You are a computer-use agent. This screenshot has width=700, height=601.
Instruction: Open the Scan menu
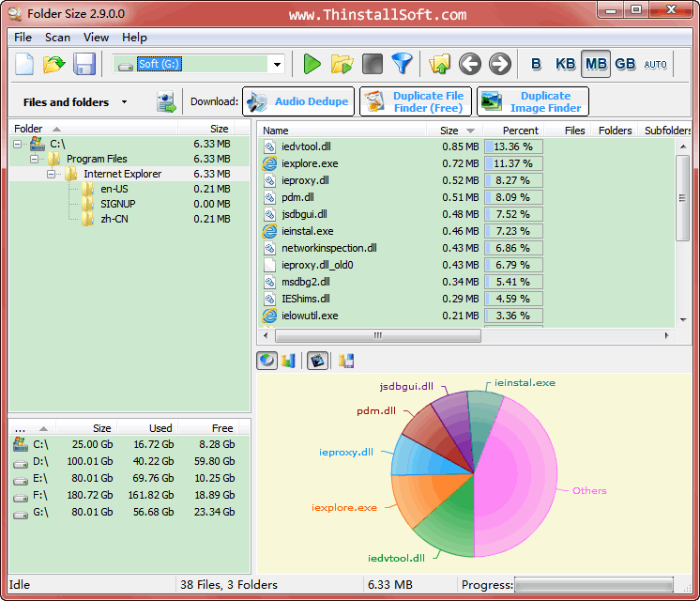pyautogui.click(x=57, y=37)
